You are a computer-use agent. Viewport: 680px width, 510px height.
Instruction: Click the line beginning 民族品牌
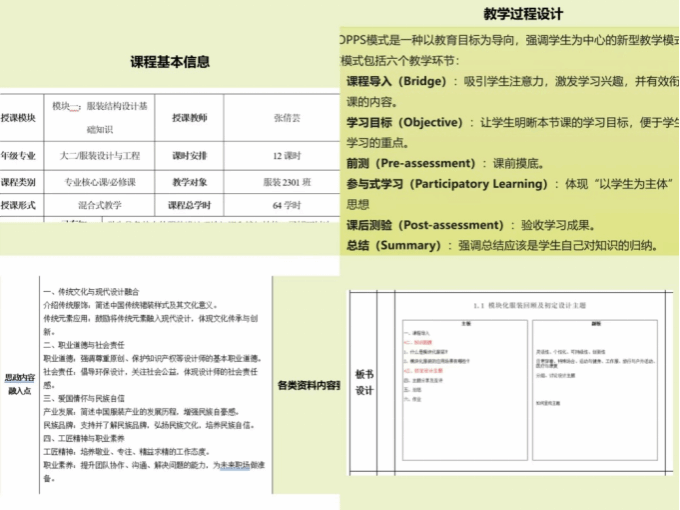click(x=149, y=425)
